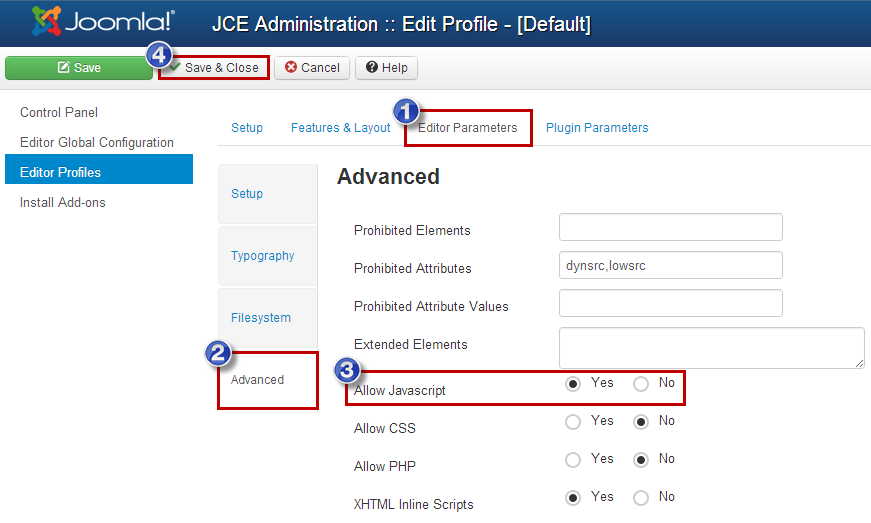
Task: Click the Extended Elements text area
Action: point(712,348)
